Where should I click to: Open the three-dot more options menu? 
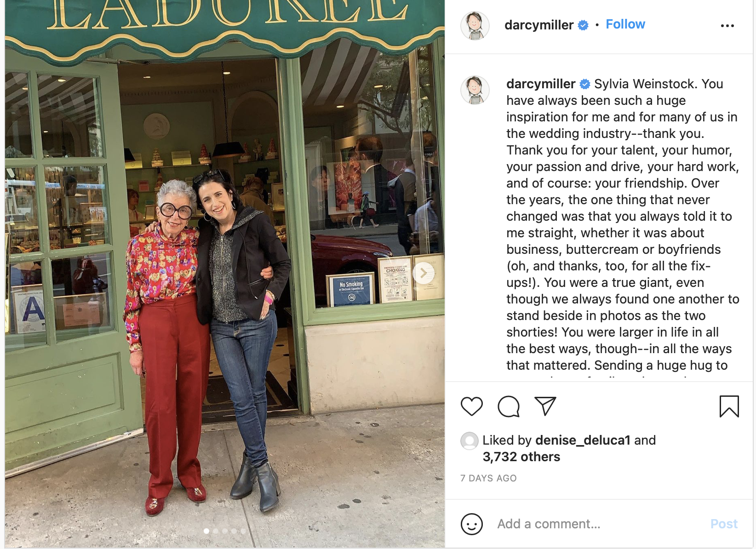[x=727, y=26]
